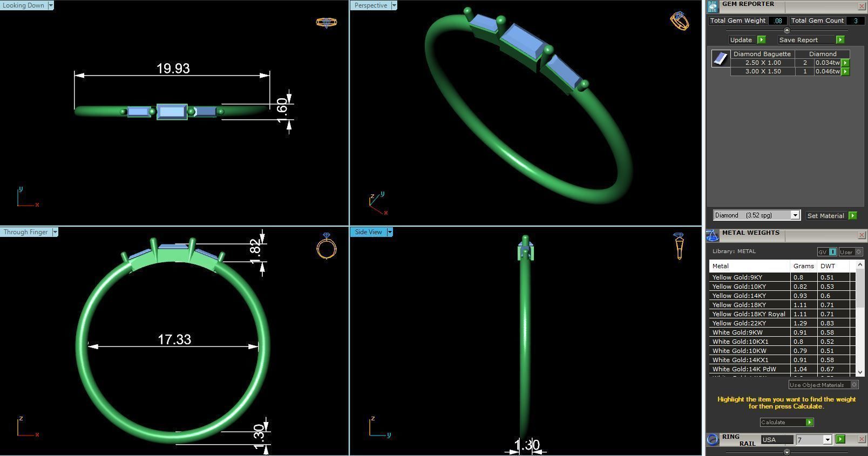Click the Diamond Baguette gem thumbnail

720,58
